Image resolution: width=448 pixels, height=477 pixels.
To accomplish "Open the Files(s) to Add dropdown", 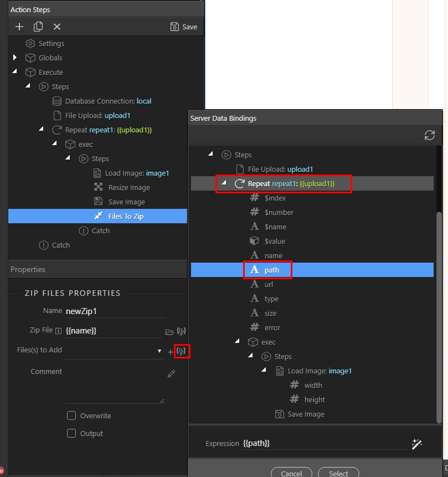I will pos(159,351).
